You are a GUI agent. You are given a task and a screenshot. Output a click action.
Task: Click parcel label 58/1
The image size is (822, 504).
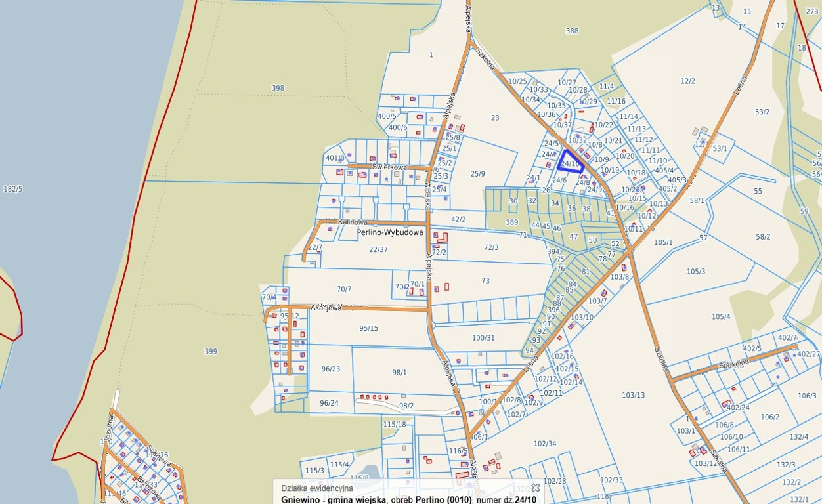(697, 200)
